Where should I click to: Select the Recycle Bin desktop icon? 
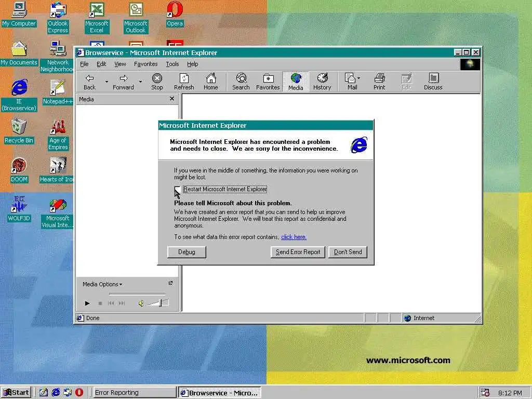19,131
